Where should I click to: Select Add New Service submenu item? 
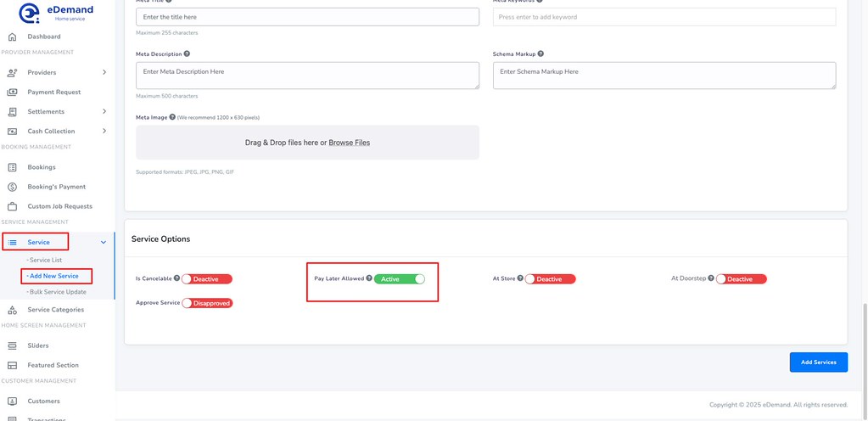53,276
